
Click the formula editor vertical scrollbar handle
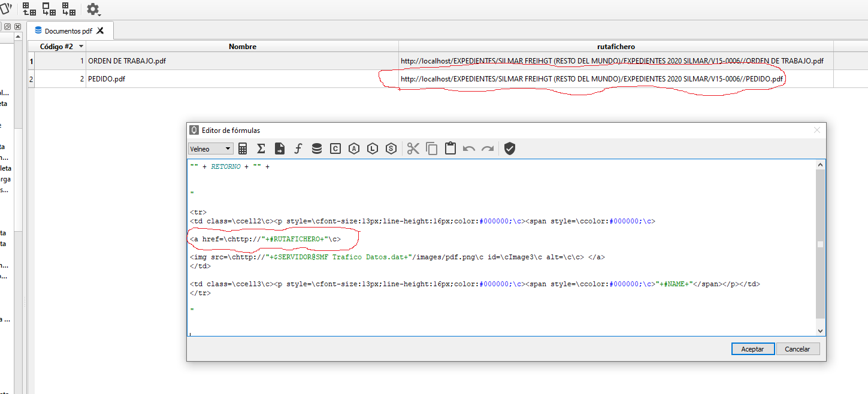(x=820, y=244)
